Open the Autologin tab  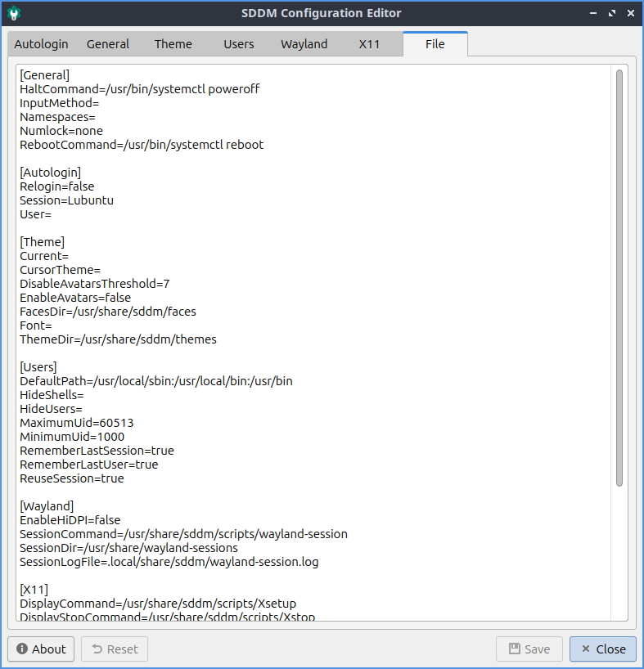[x=41, y=44]
